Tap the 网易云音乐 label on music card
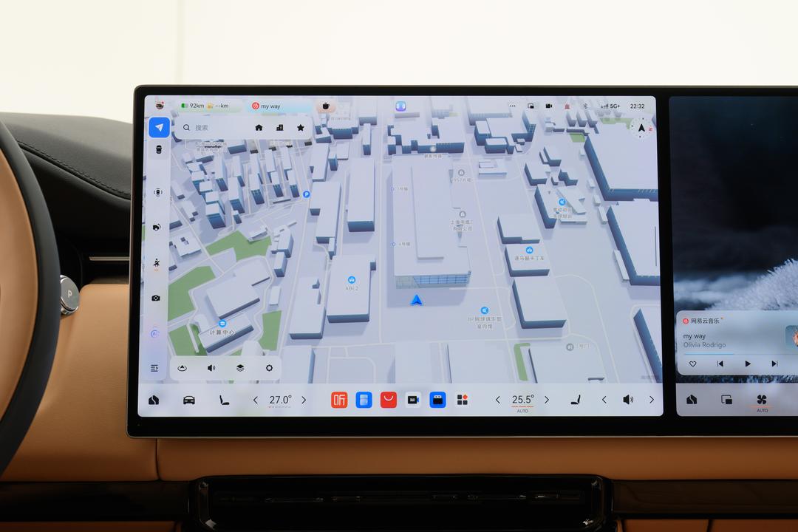The width and height of the screenshot is (798, 532). click(706, 321)
